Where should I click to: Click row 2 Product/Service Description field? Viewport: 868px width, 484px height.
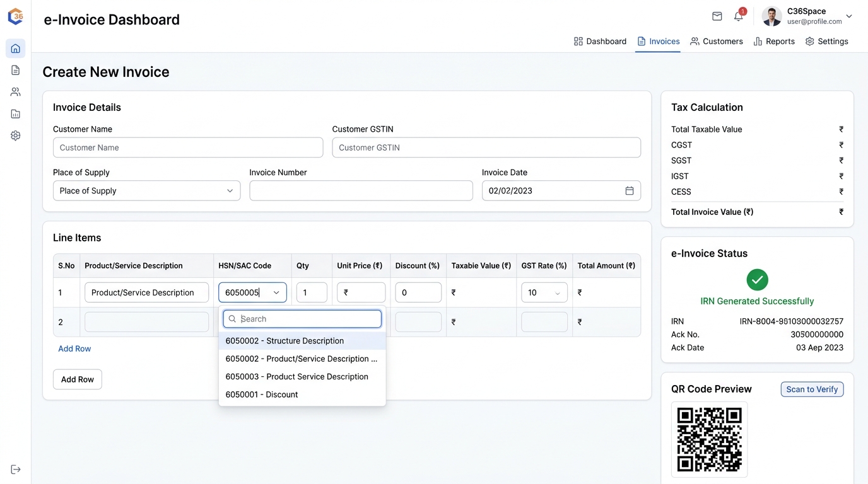[146, 322]
